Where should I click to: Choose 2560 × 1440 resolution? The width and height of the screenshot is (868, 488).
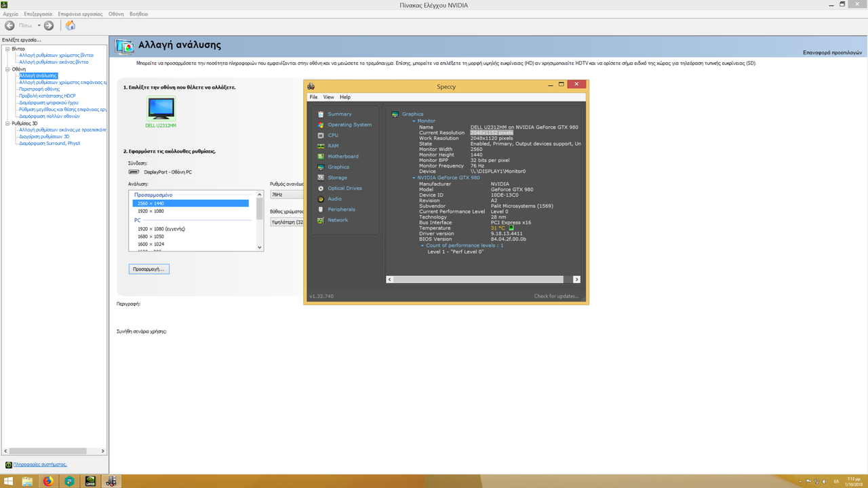pyautogui.click(x=191, y=203)
